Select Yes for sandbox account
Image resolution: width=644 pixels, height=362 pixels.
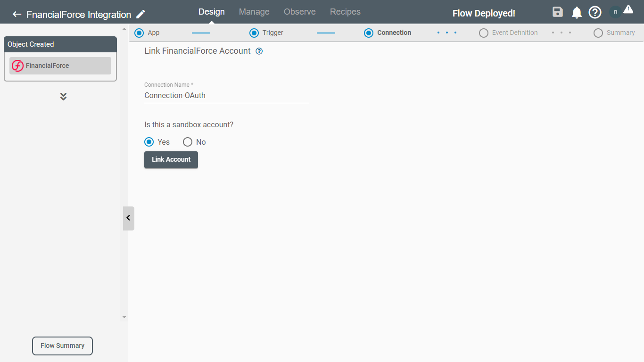(x=149, y=142)
